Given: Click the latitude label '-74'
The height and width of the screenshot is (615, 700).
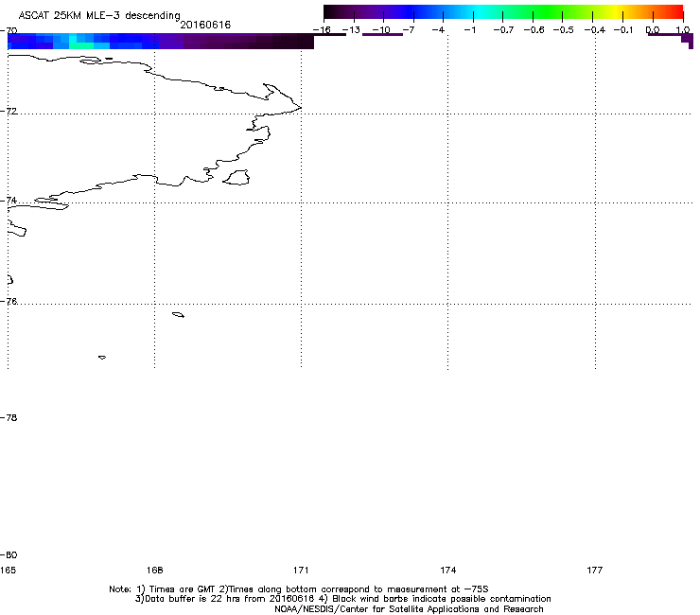Looking at the screenshot, I should 9,200.
